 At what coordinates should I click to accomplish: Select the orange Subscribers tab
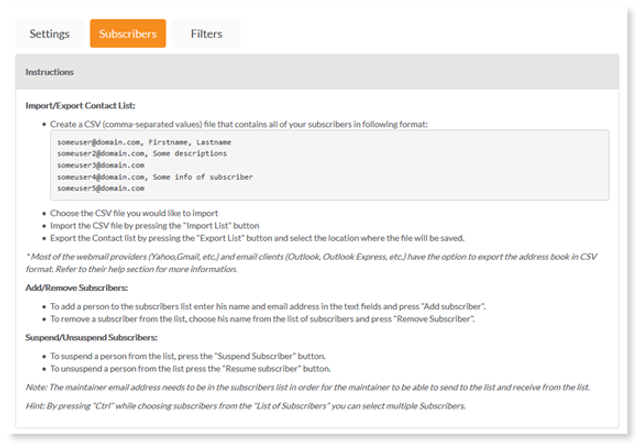click(128, 33)
